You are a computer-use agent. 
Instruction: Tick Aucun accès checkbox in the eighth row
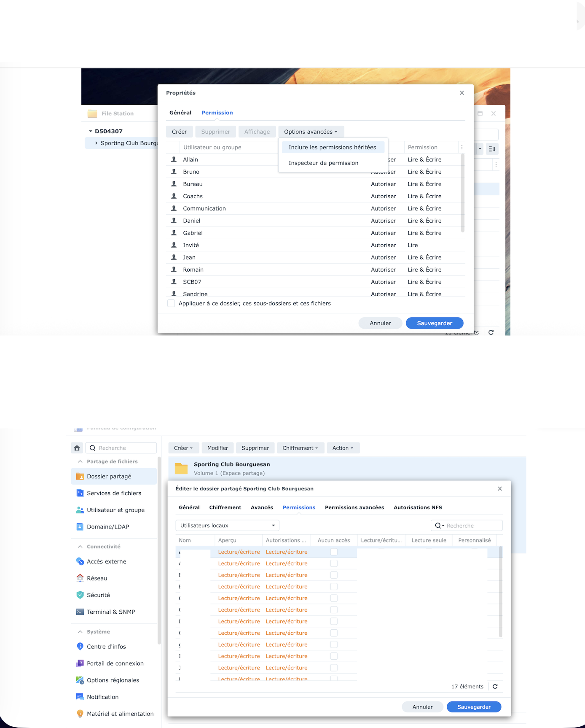pyautogui.click(x=334, y=633)
